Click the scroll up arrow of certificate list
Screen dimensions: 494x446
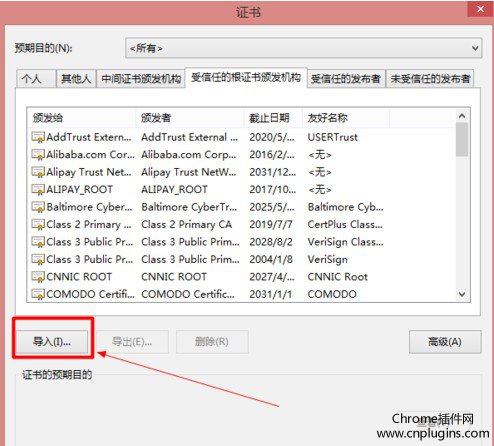[x=462, y=116]
